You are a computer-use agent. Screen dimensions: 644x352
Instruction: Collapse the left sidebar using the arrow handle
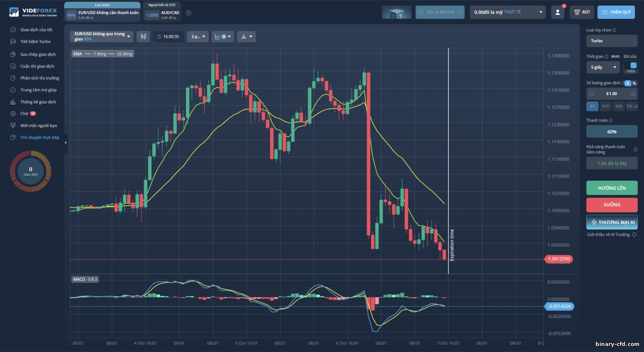pyautogui.click(x=66, y=143)
